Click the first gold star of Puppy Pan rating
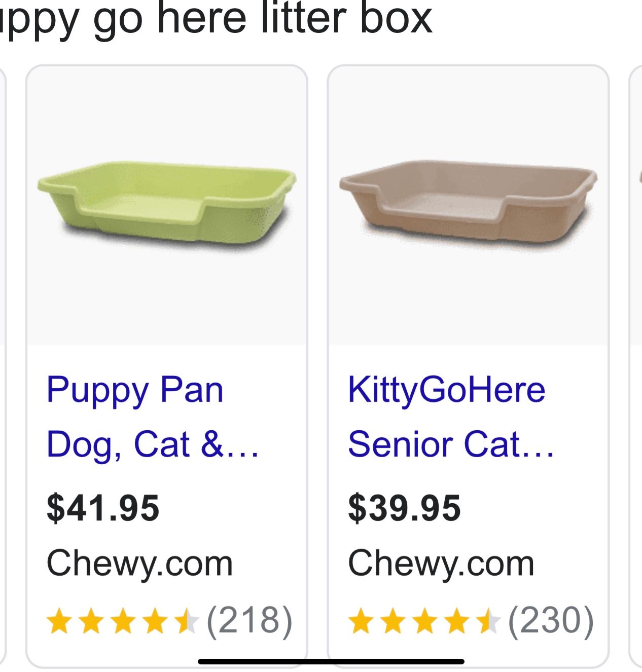The height and width of the screenshot is (672, 642). [59, 621]
